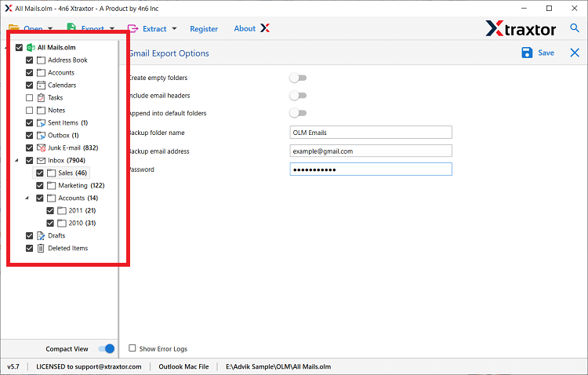Uncheck the All Mails.olm root checkbox
This screenshot has width=588, height=375.
pos(19,48)
